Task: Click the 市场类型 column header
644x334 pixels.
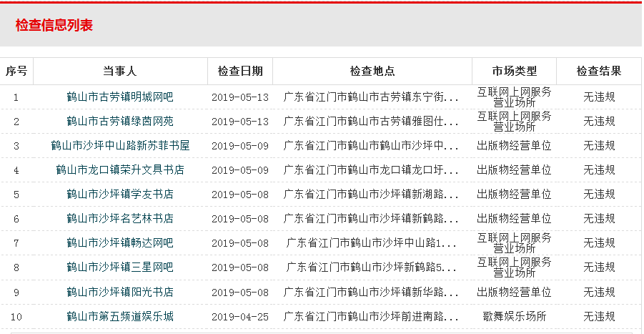Action: (514, 72)
